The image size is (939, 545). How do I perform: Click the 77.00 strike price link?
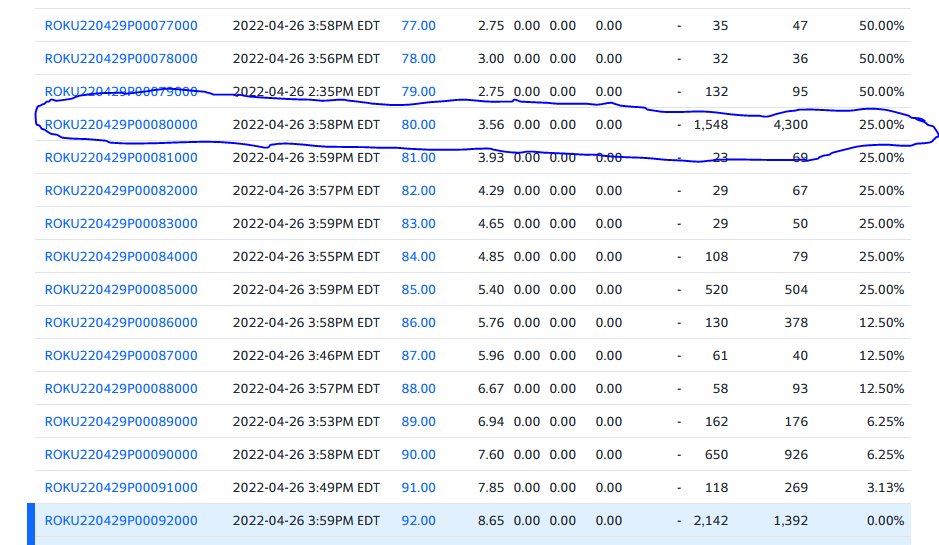(419, 26)
